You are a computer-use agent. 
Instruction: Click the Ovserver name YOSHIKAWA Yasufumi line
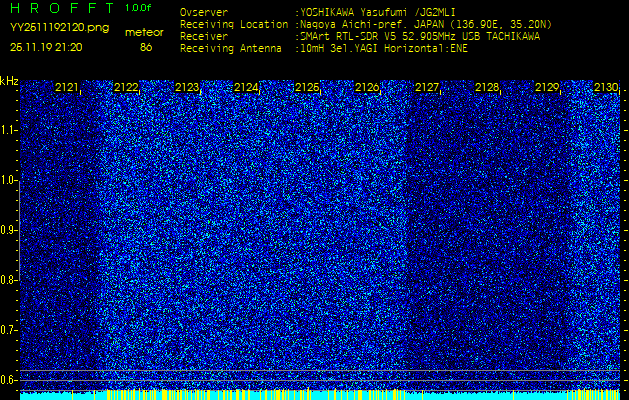(x=318, y=13)
